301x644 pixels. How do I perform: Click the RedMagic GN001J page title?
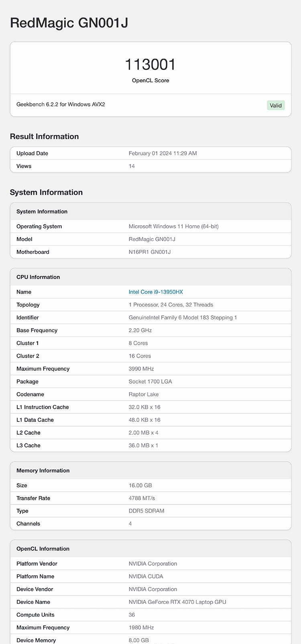tap(69, 23)
